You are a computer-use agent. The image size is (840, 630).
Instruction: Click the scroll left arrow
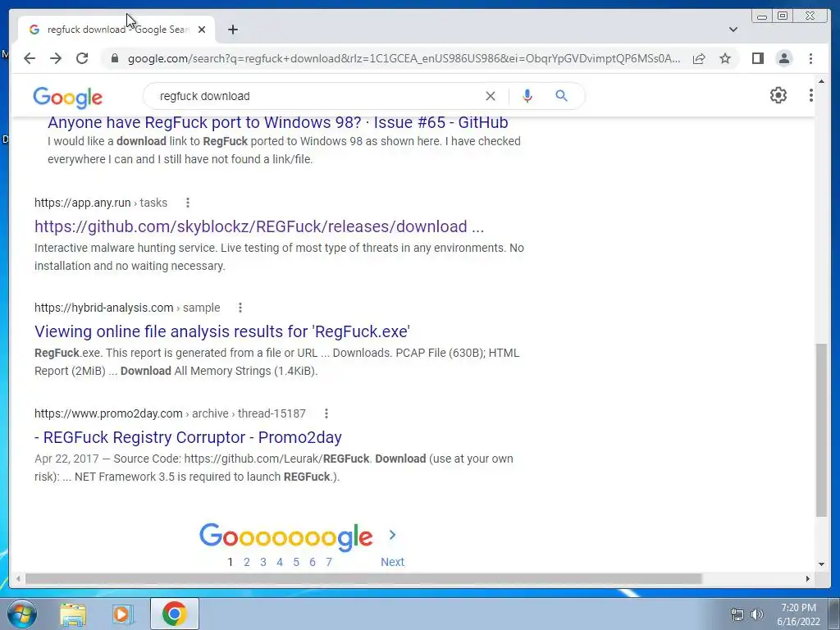click(18, 578)
